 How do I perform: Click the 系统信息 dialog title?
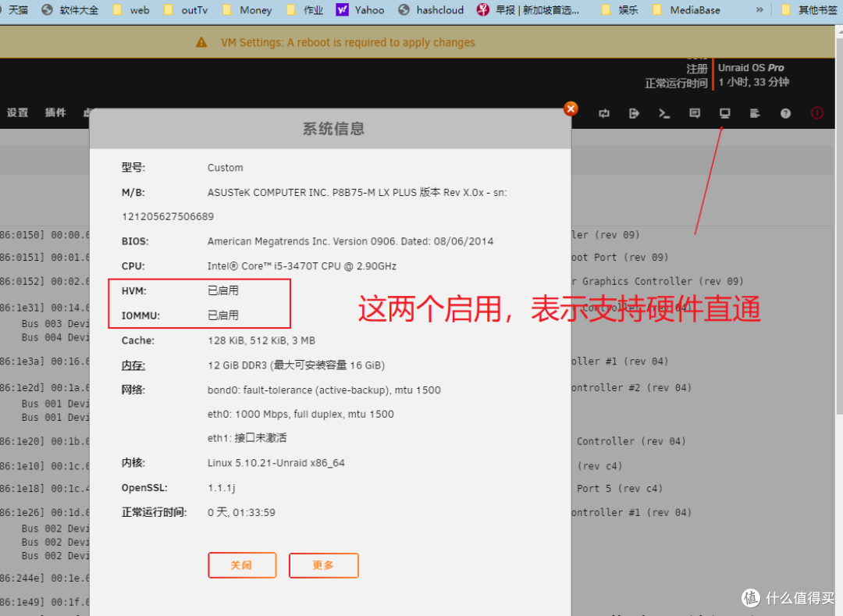pos(333,129)
